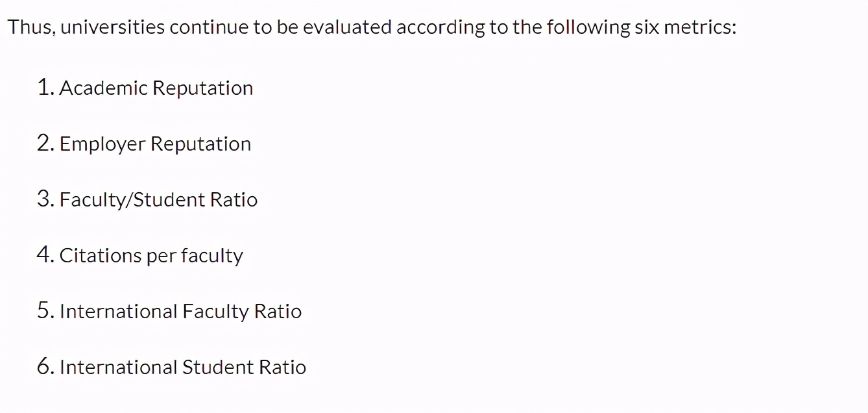Click the number 1 list marker

tap(45, 88)
